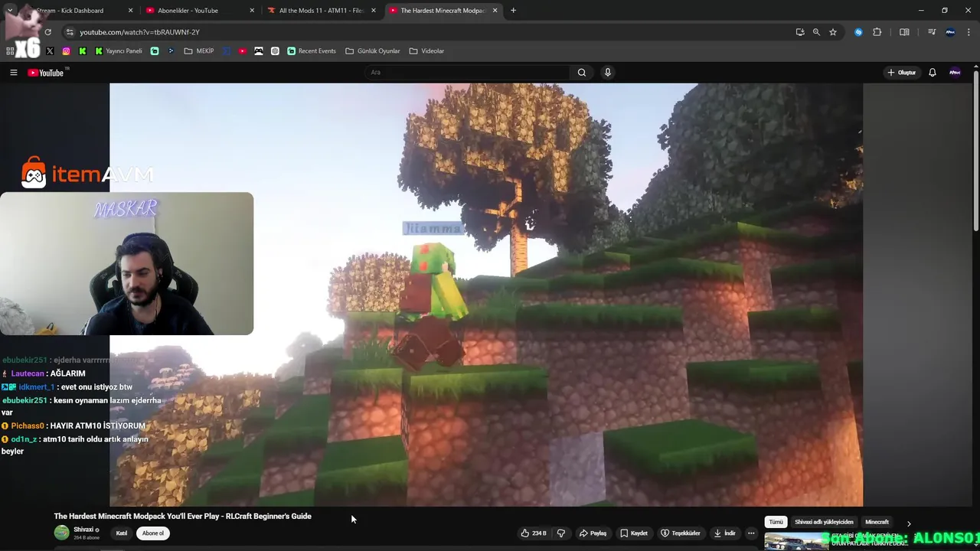
Task: Reload the page with the refresh button
Action: pyautogui.click(x=47, y=32)
